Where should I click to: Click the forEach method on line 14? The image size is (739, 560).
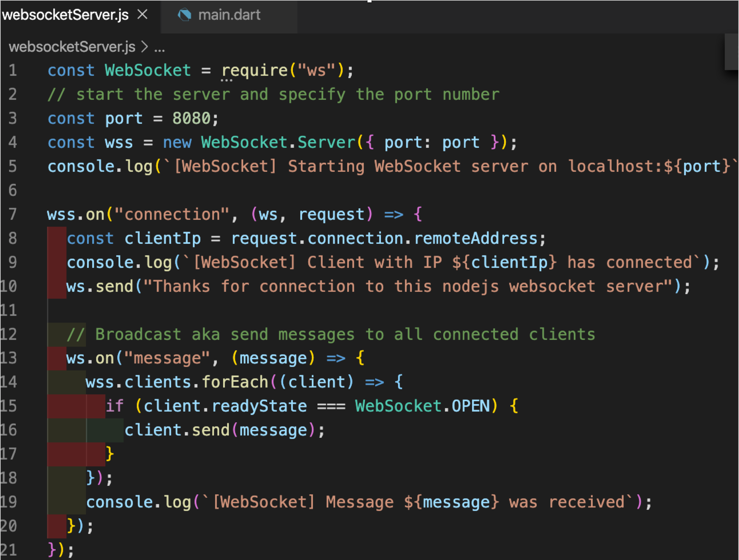[235, 382]
